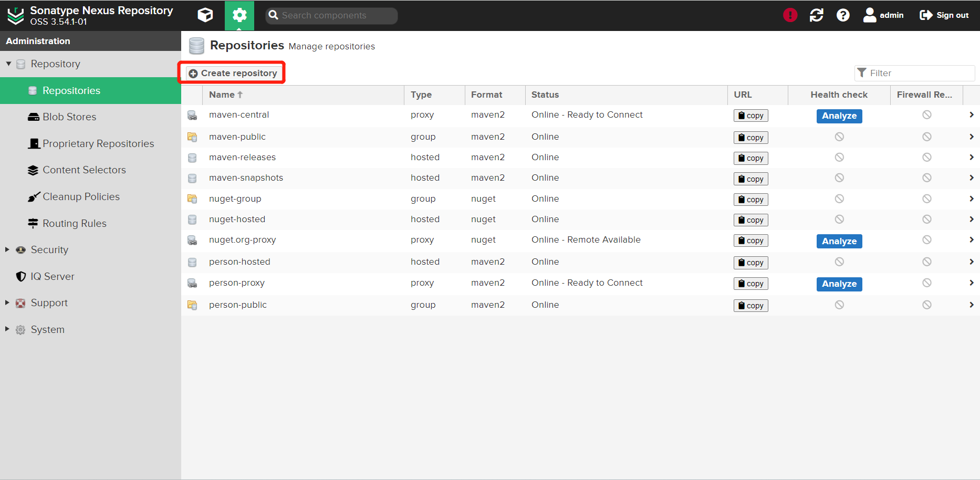Click the nuget.org-proxy repository icon
Viewport: 980px width, 480px height.
tap(192, 240)
